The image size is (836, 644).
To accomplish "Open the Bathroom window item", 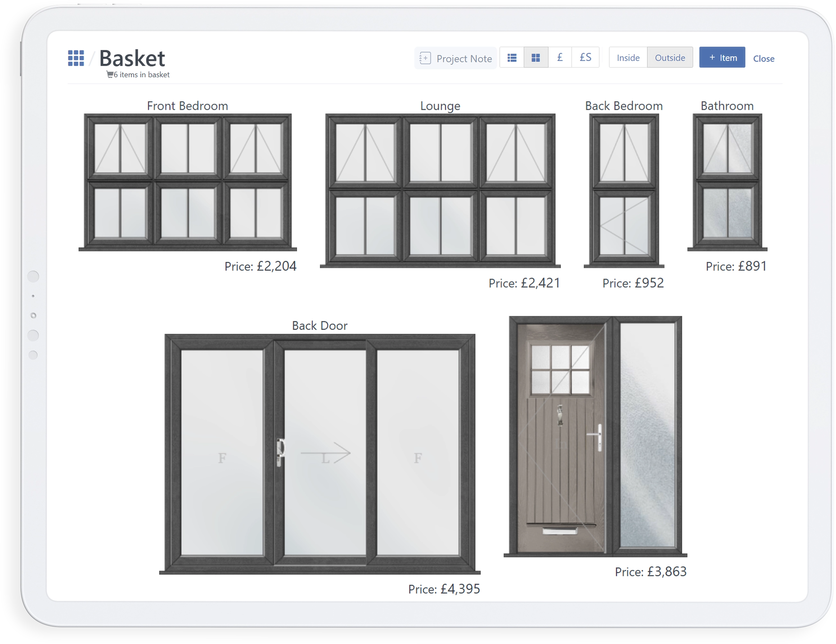I will tap(727, 182).
